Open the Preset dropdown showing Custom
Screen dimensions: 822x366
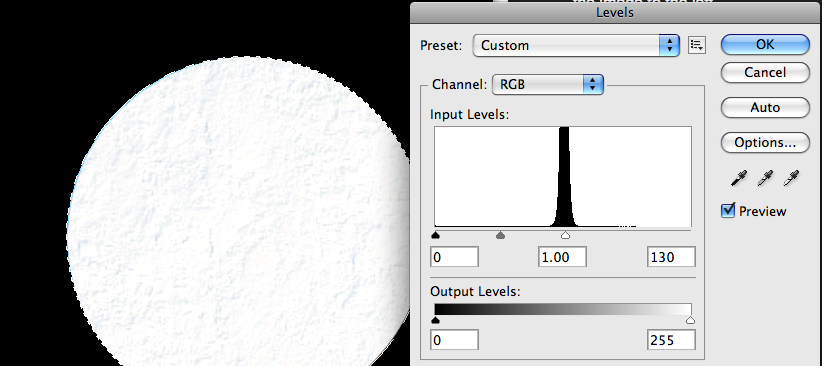(576, 46)
